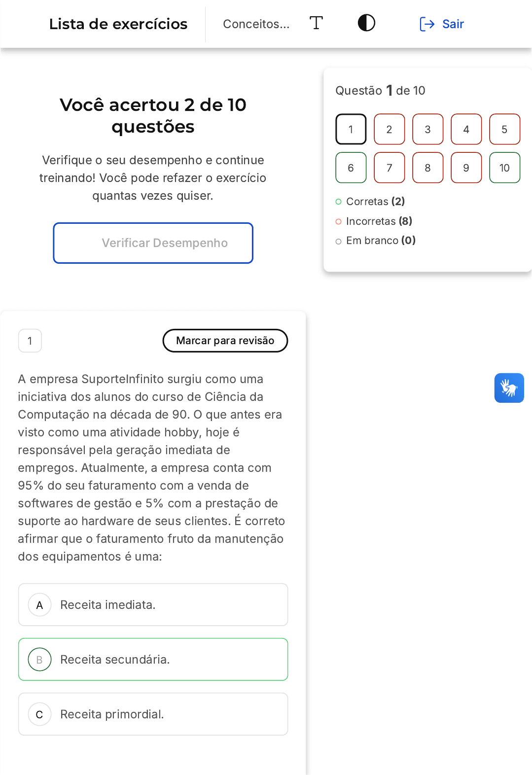The height and width of the screenshot is (775, 532).
Task: Click the text size T icon
Action: point(316,23)
